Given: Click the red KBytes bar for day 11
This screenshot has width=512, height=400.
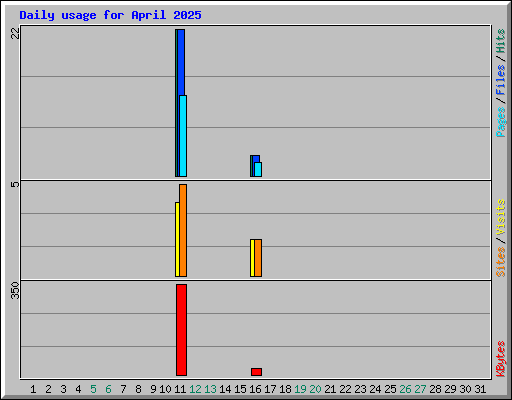Looking at the screenshot, I should click(x=181, y=330).
